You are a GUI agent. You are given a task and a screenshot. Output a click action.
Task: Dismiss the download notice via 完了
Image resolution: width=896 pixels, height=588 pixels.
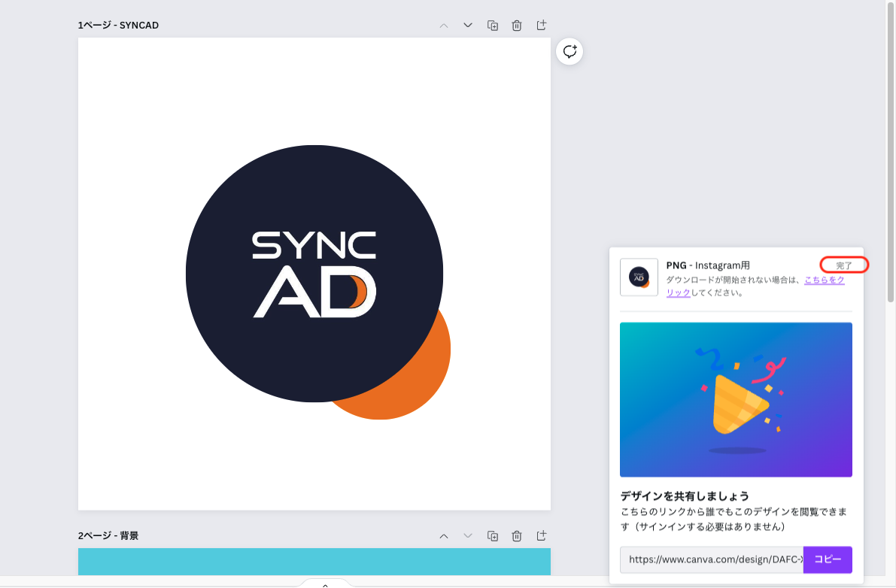(x=844, y=265)
